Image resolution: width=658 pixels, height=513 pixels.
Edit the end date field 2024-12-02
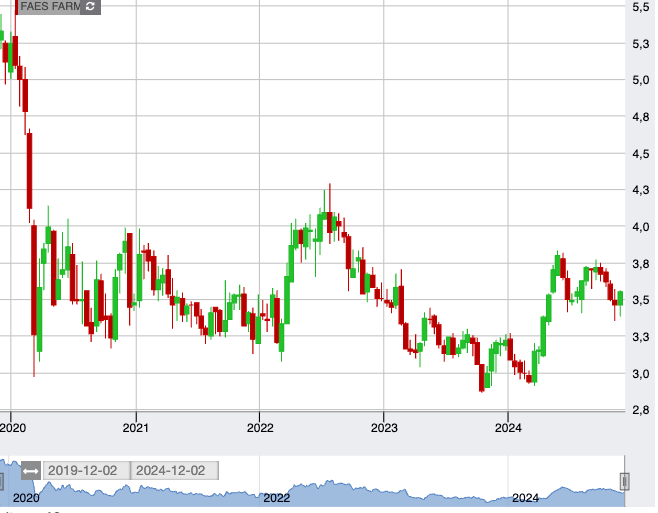coord(175,471)
